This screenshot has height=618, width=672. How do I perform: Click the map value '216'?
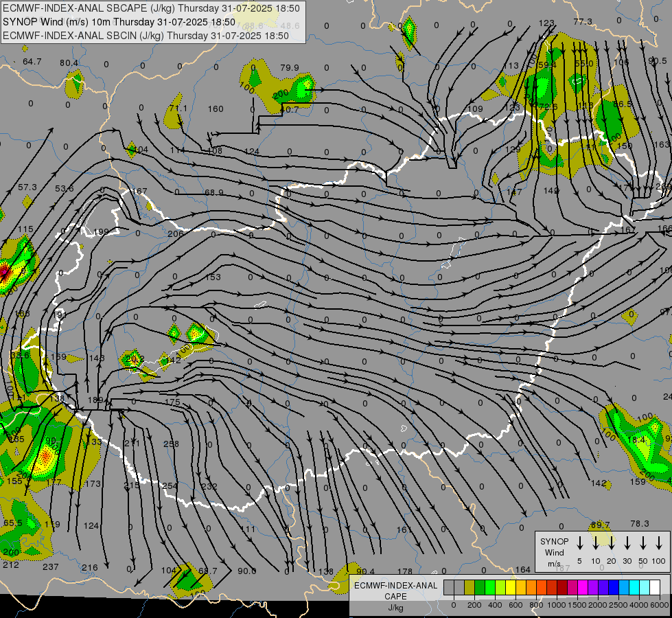89,568
